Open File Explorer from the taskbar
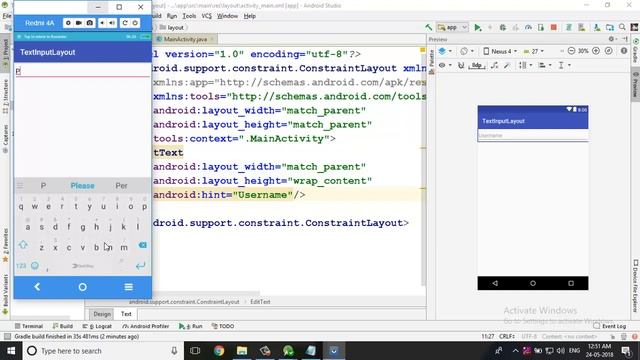This screenshot has width=640, height=360. (x=242, y=351)
